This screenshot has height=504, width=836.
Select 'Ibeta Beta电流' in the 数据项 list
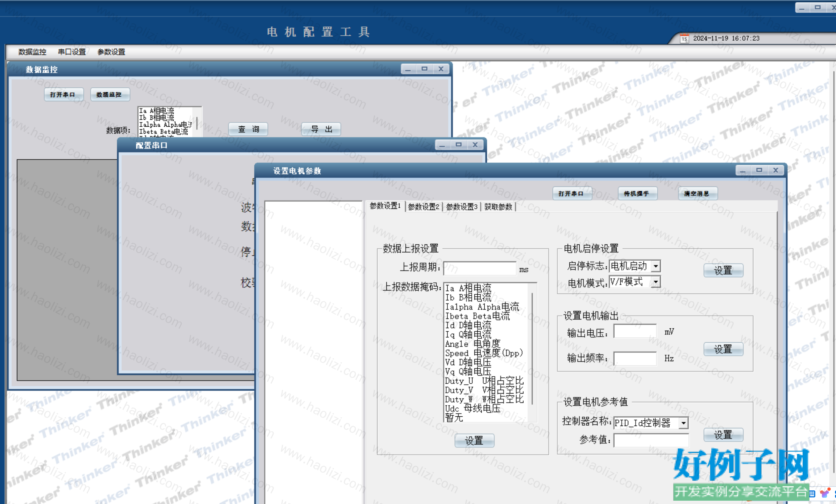tap(163, 132)
